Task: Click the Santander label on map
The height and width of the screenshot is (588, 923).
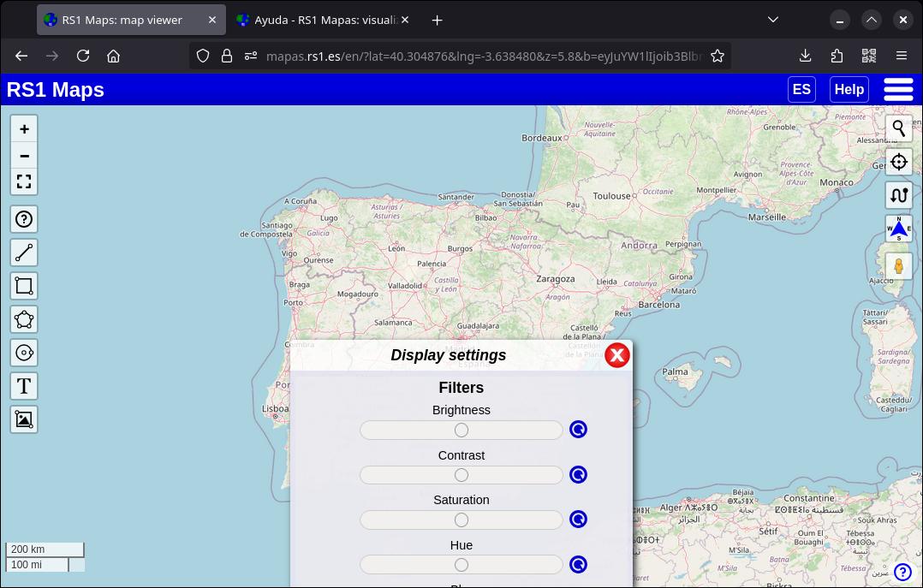Action: [456, 197]
